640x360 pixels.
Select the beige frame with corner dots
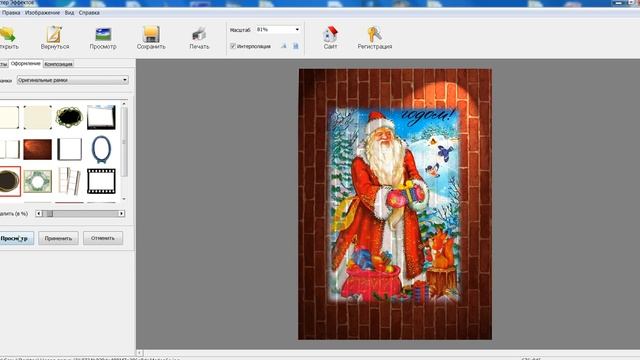38,117
